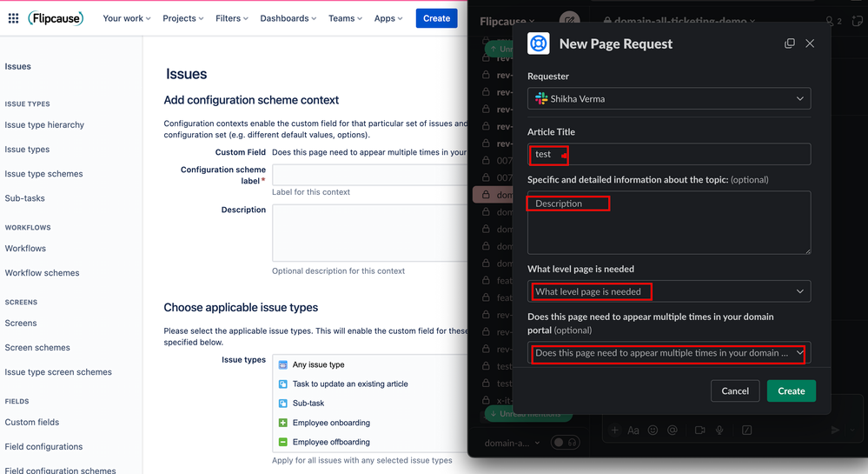The image size is (868, 474).
Task: Focus the Configuration scheme label field
Action: 370,175
